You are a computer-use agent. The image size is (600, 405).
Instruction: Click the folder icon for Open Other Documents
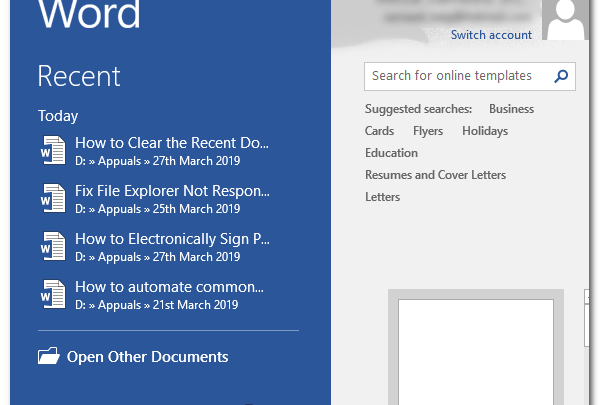(48, 356)
